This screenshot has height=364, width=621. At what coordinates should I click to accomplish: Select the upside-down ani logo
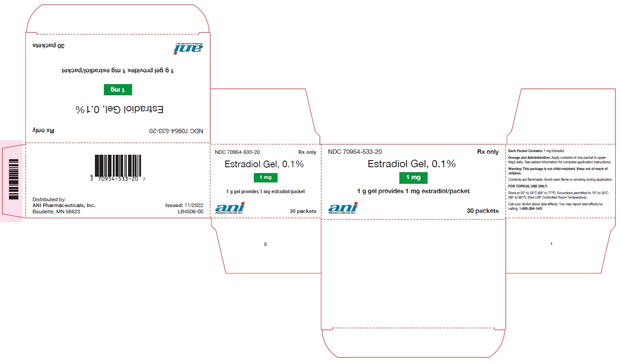[x=188, y=49]
